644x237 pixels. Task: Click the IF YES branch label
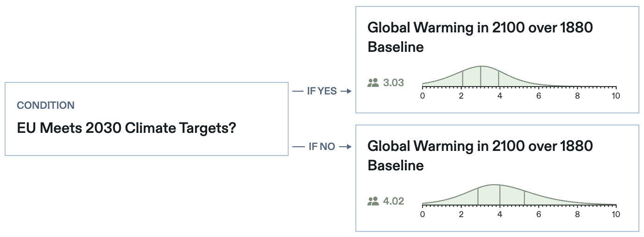(322, 91)
